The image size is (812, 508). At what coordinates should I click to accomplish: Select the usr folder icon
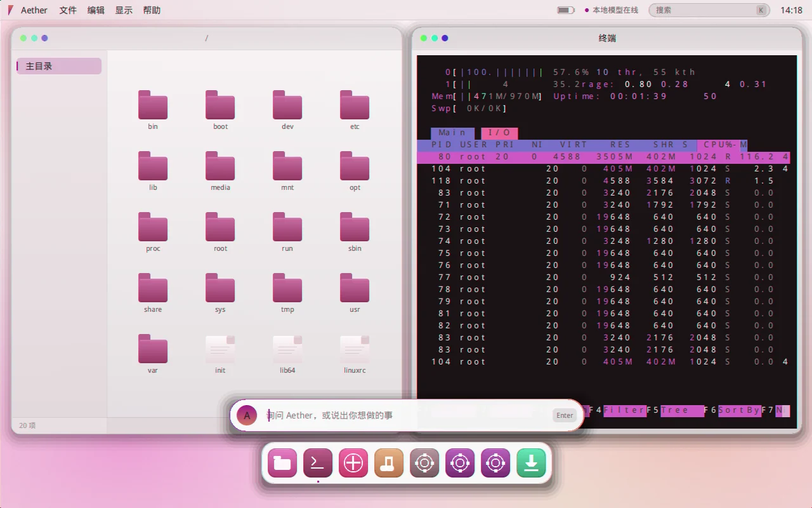click(355, 288)
